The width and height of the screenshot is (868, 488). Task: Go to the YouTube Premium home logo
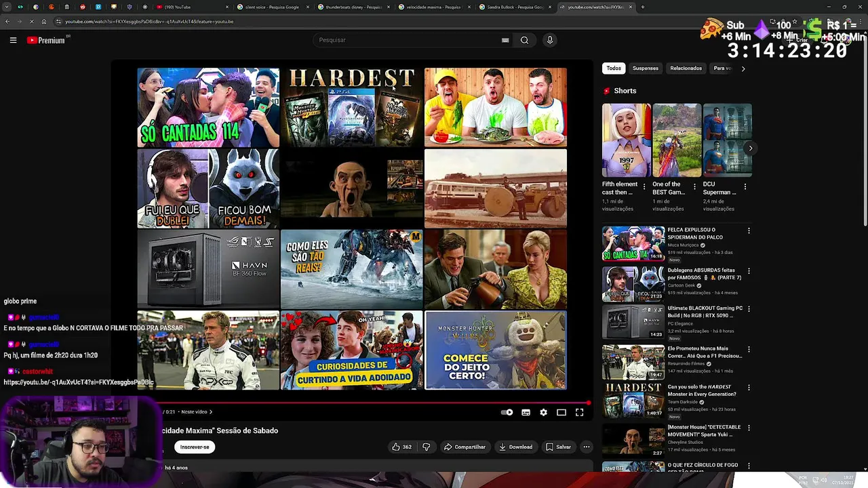click(46, 40)
